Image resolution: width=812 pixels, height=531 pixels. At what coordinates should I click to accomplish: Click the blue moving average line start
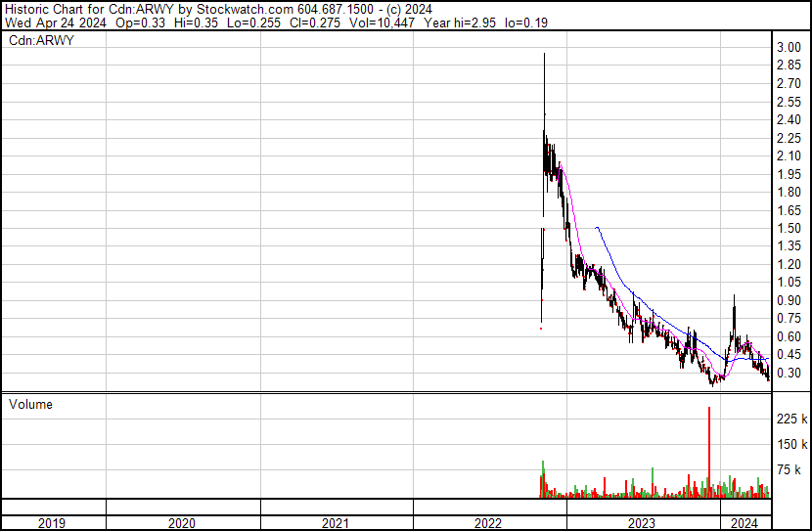[x=596, y=228]
